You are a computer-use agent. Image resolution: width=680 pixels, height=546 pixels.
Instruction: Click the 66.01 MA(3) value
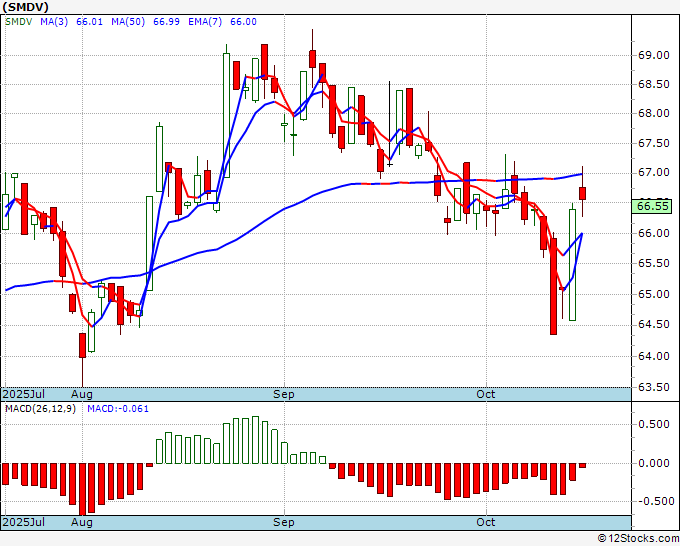click(89, 22)
